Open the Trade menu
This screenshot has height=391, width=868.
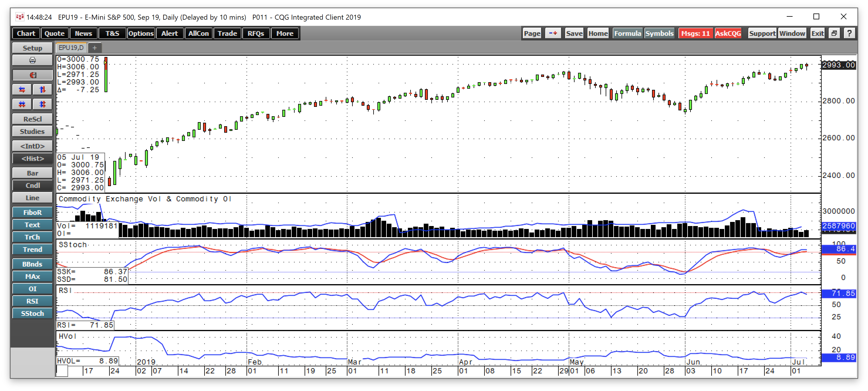(227, 33)
